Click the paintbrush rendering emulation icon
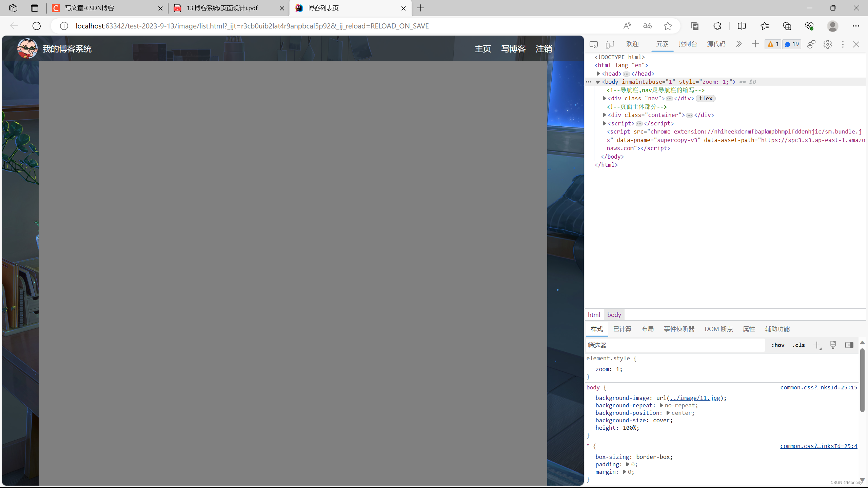Screen dimensions: 868x488 point(833,345)
